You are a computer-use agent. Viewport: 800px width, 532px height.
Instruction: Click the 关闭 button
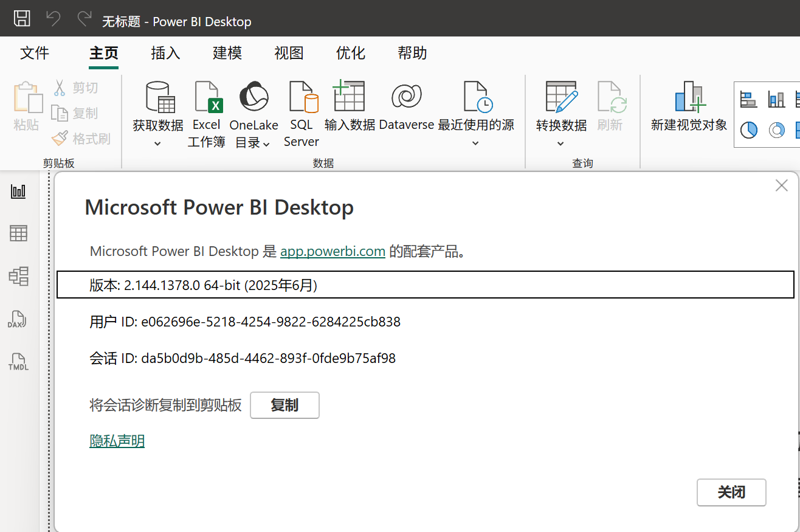coord(731,492)
